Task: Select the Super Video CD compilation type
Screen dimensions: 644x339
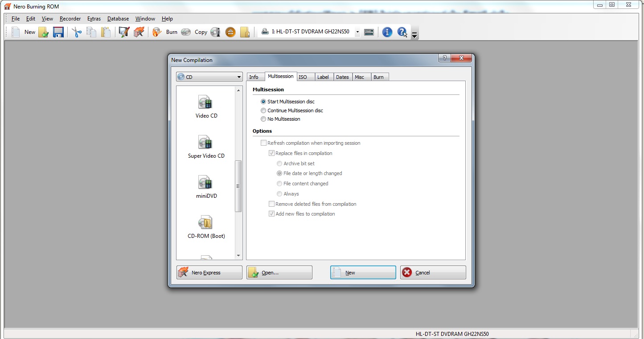Action: (x=206, y=147)
